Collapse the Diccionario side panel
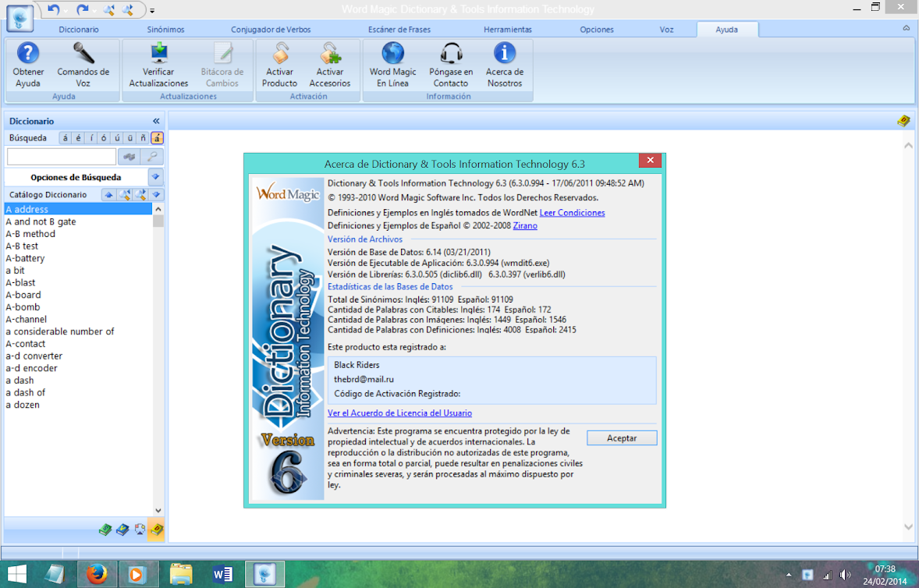 [156, 121]
